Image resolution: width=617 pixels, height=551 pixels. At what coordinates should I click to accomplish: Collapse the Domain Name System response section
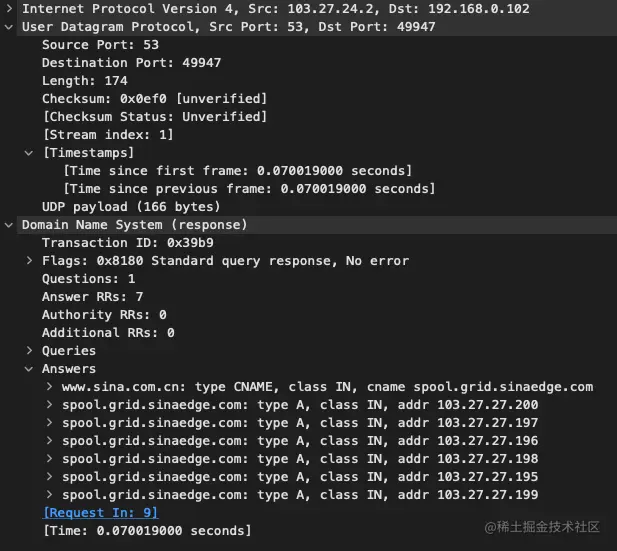coord(9,225)
